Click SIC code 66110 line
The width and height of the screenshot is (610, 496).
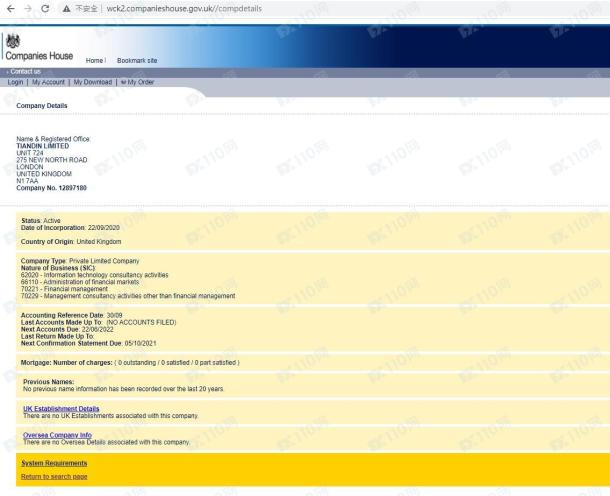(80, 282)
